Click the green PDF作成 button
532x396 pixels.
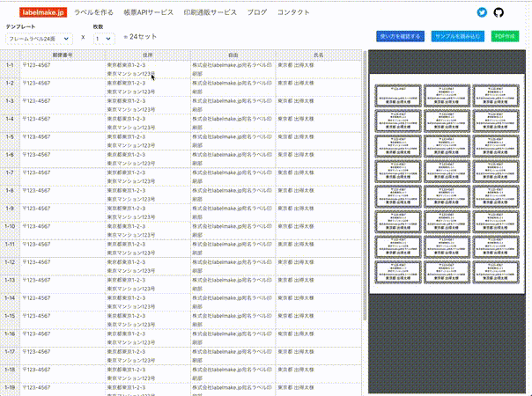click(505, 36)
